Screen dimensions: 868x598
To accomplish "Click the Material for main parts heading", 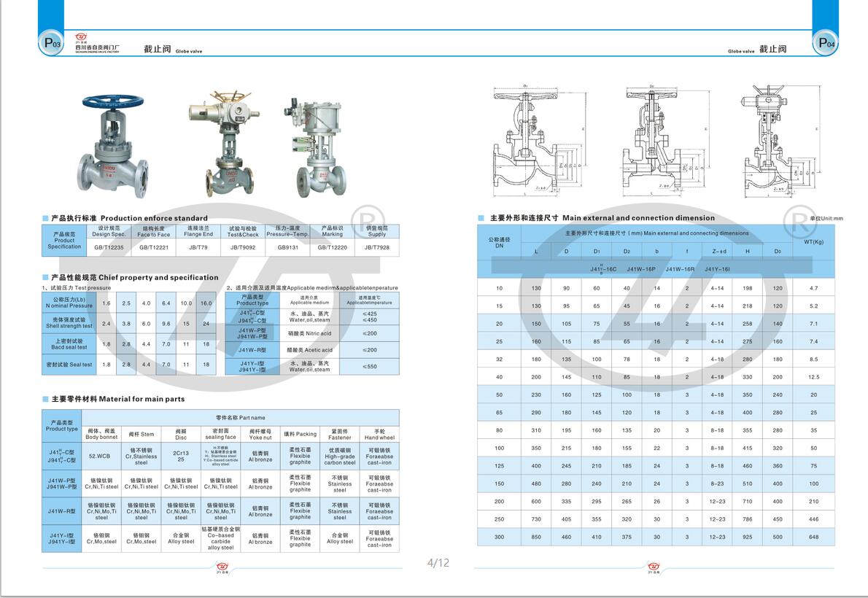I will pos(117,399).
